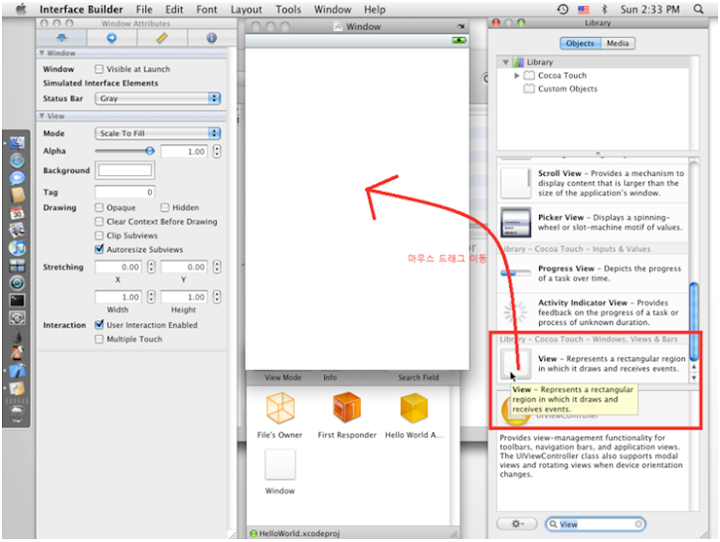
Task: Select the Progress View library icon
Action: pyautogui.click(x=515, y=273)
